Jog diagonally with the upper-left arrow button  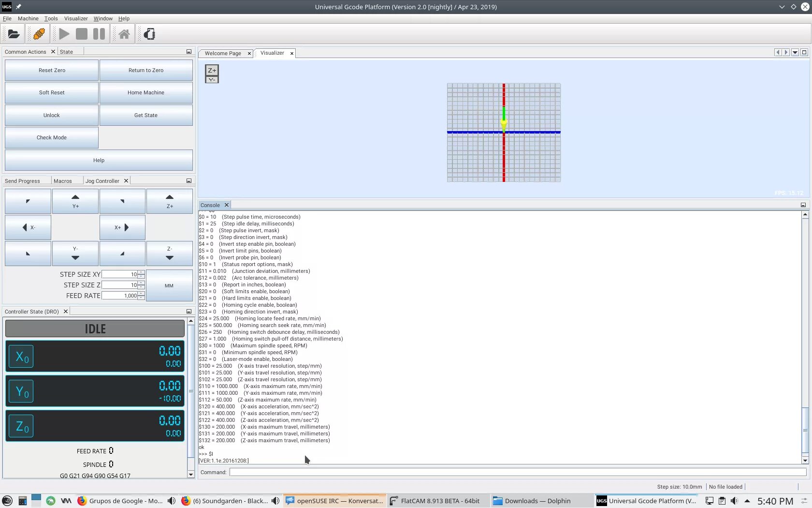pyautogui.click(x=28, y=201)
